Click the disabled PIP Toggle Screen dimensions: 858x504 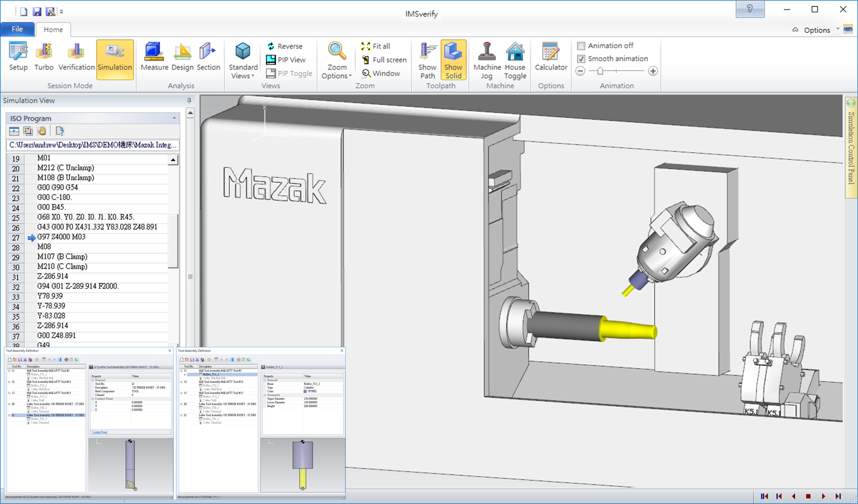coord(289,73)
